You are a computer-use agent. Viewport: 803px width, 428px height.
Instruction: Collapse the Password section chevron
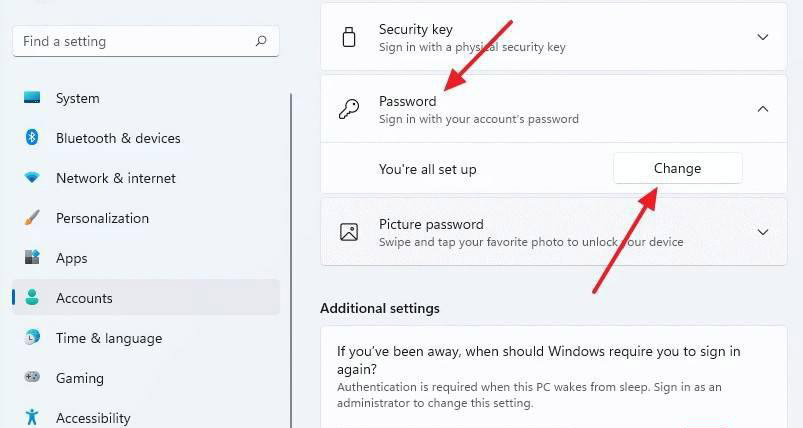point(763,109)
